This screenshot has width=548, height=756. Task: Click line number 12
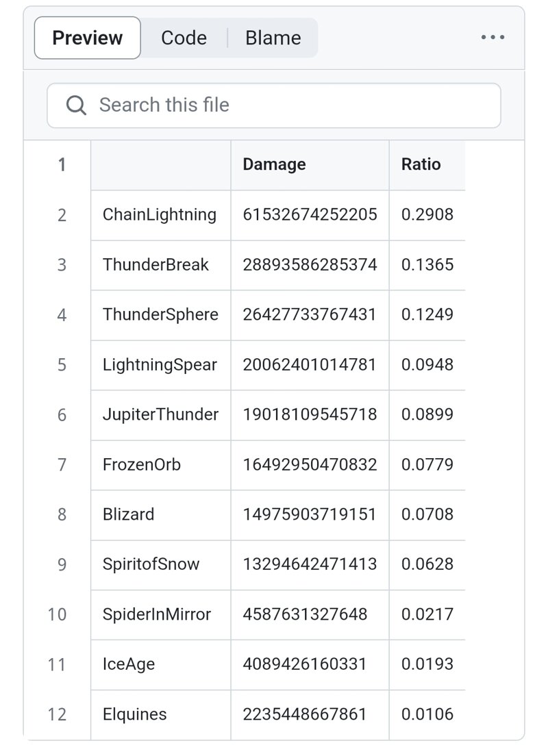click(x=57, y=714)
